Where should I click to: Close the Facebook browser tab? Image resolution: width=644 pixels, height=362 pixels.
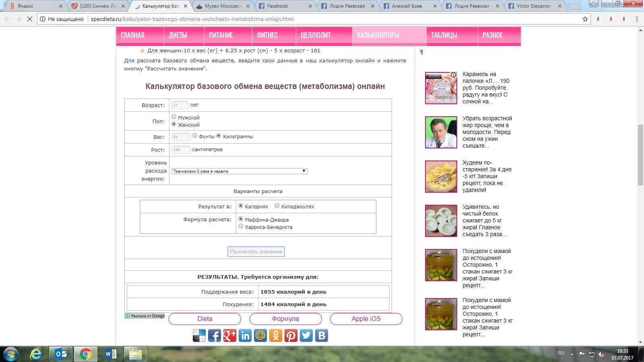pos(310,6)
